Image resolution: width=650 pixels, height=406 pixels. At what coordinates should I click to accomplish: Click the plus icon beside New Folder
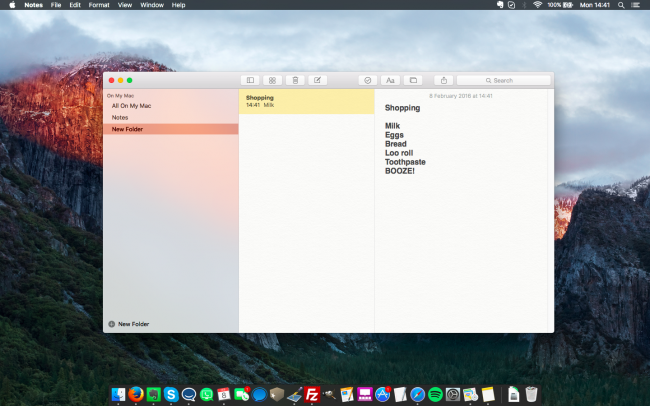point(112,324)
